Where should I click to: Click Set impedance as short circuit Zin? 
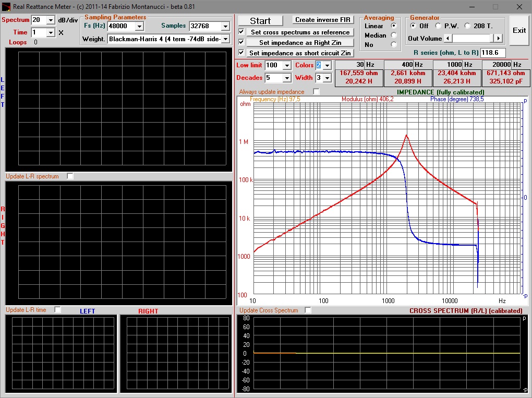pyautogui.click(x=300, y=53)
